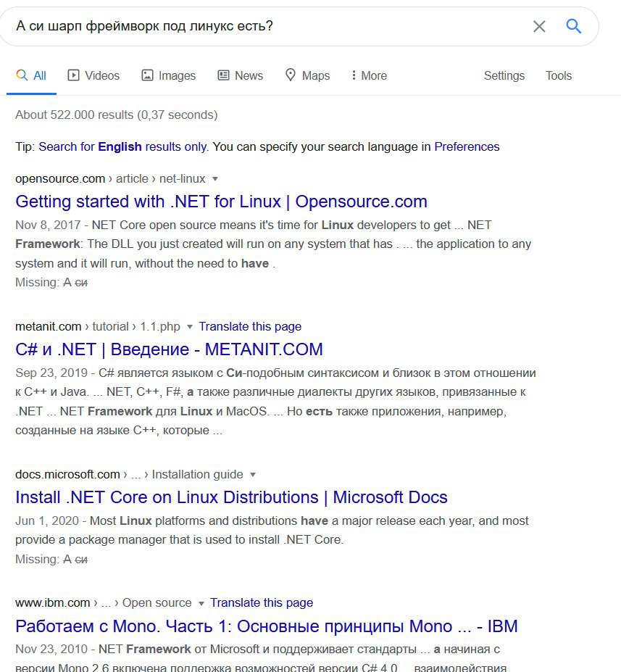
Task: Open 'Getting started with .NET for Linux' result
Action: click(x=222, y=202)
